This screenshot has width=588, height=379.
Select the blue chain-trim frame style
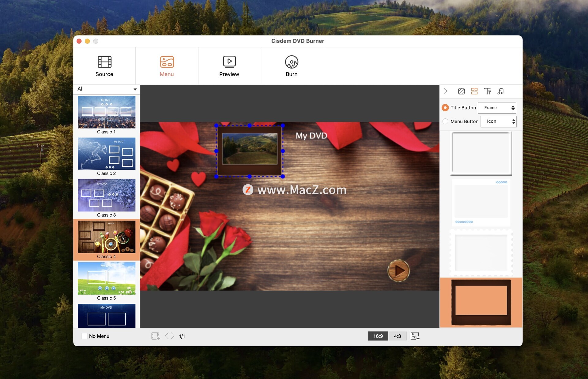coord(481,203)
